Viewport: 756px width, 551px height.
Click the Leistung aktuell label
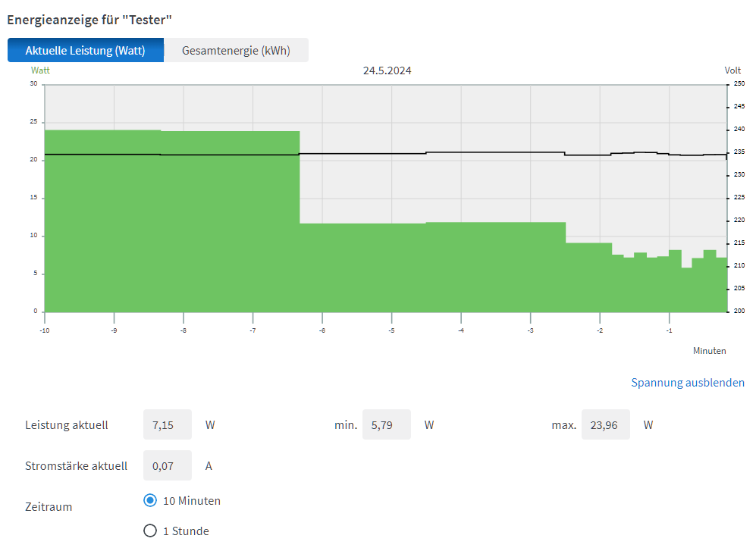point(67,424)
